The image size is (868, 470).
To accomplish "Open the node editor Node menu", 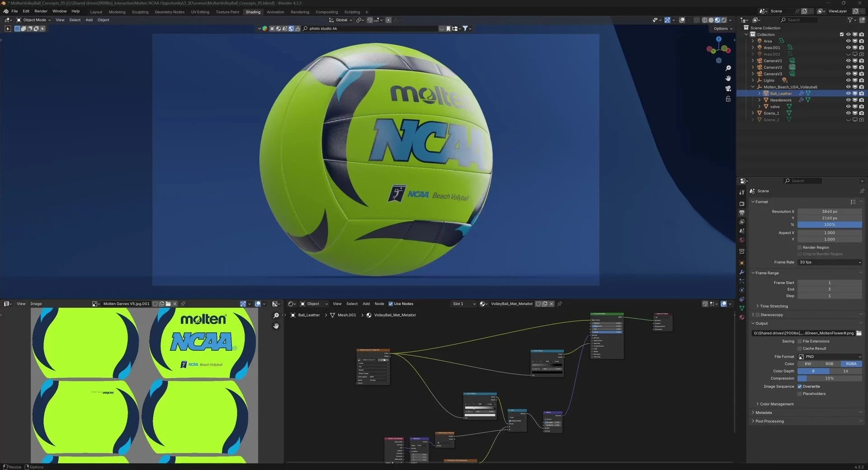I will click(x=379, y=304).
